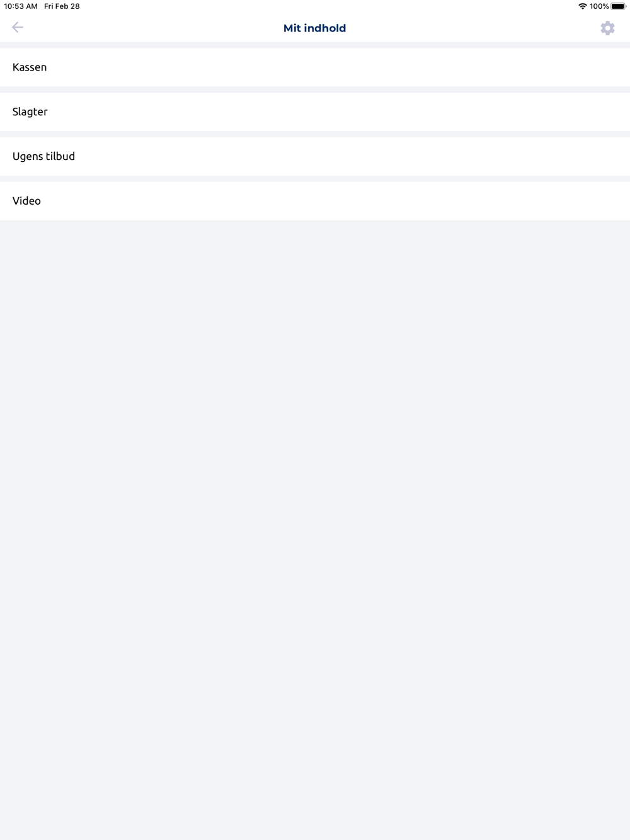Click the Video label text
630x840 pixels.
coord(26,201)
